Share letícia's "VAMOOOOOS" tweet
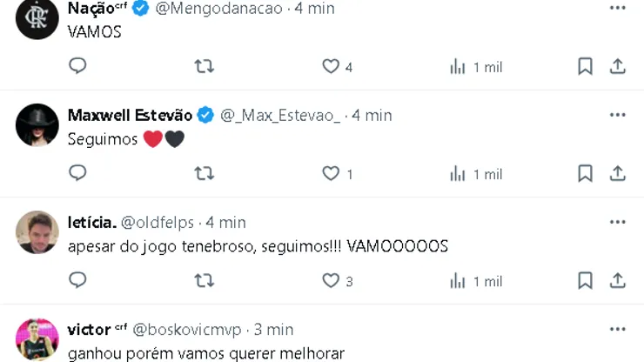This screenshot has height=362, width=644. (617, 281)
